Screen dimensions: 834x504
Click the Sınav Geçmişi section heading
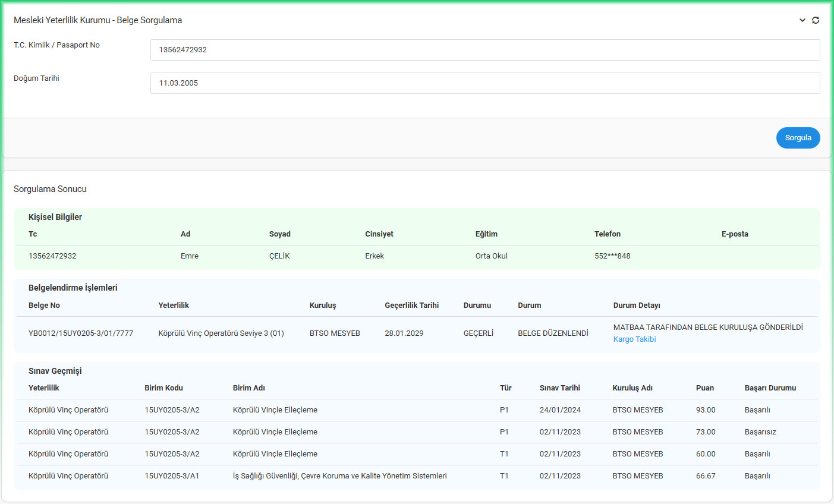point(55,371)
